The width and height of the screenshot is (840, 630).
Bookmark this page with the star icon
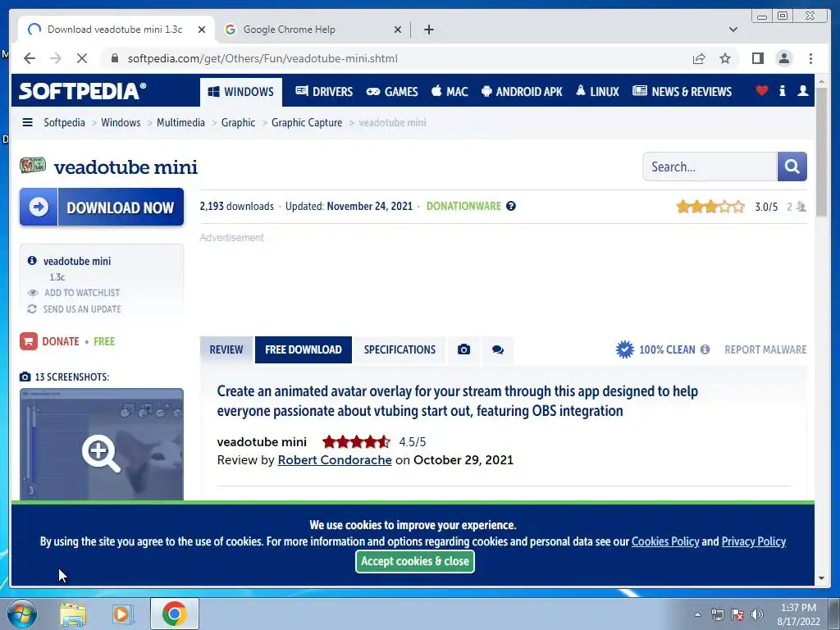pos(725,58)
